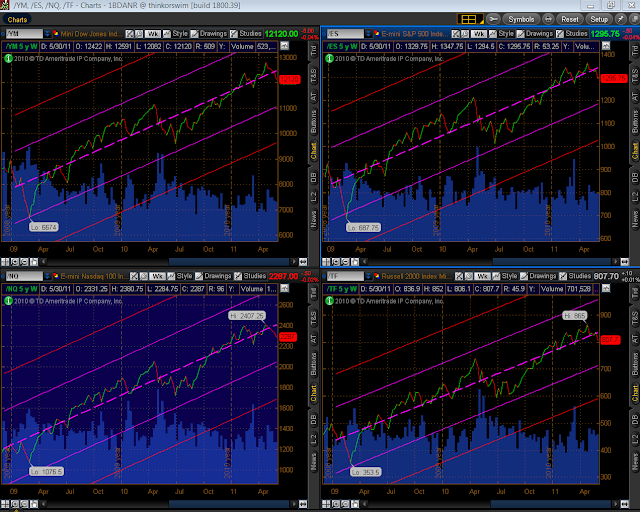Click the zoom out icon below /TF chart

pyautogui.click(x=345, y=504)
